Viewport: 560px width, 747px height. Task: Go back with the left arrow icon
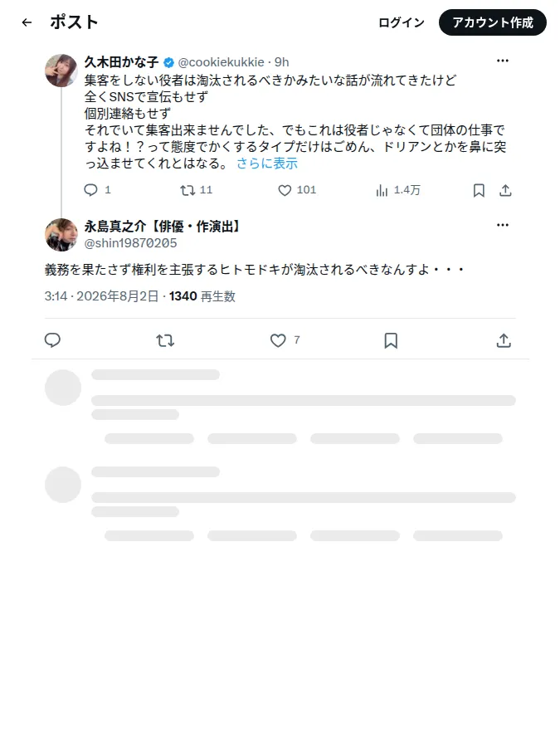pos(27,22)
